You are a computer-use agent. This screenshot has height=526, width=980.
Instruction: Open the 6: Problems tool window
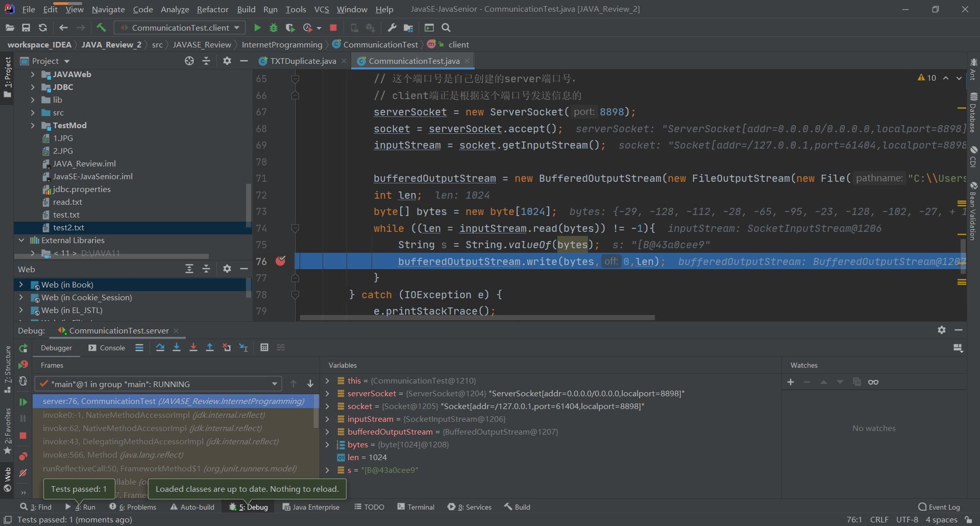tap(133, 507)
